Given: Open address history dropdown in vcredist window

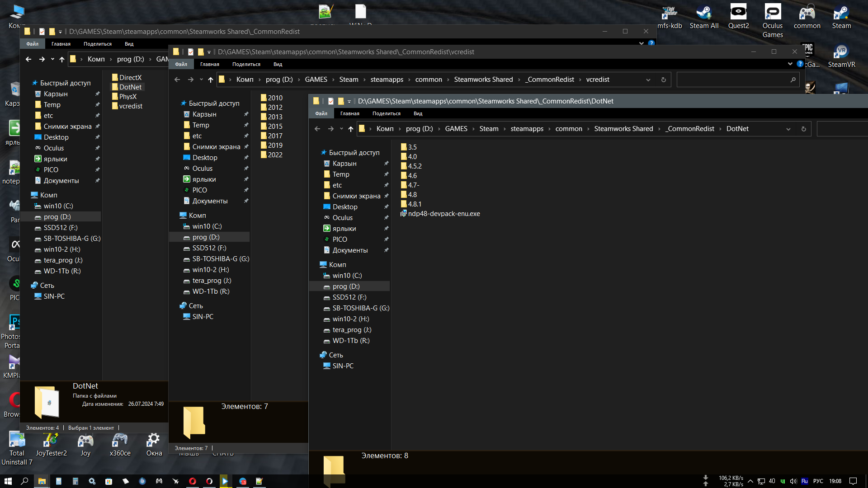Looking at the screenshot, I should click(648, 80).
